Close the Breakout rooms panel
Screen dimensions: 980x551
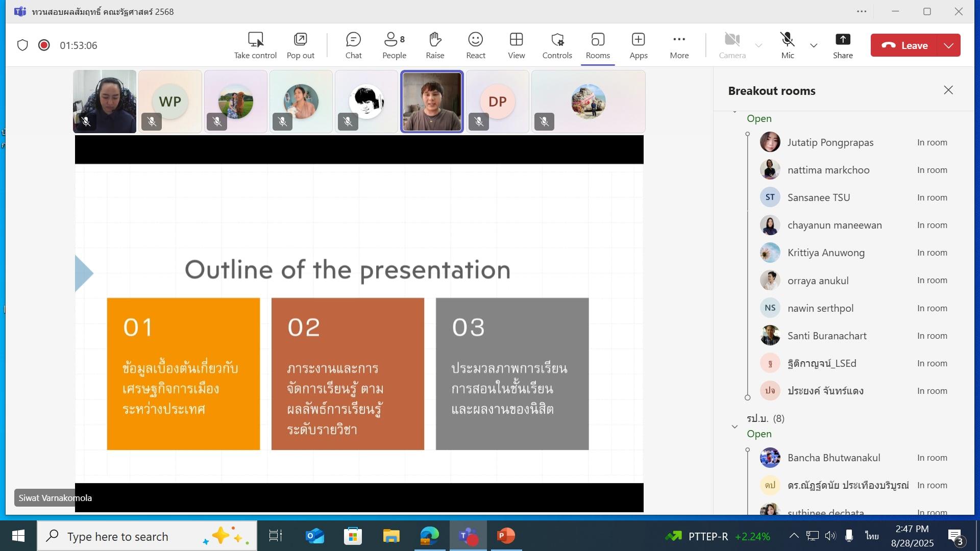948,90
